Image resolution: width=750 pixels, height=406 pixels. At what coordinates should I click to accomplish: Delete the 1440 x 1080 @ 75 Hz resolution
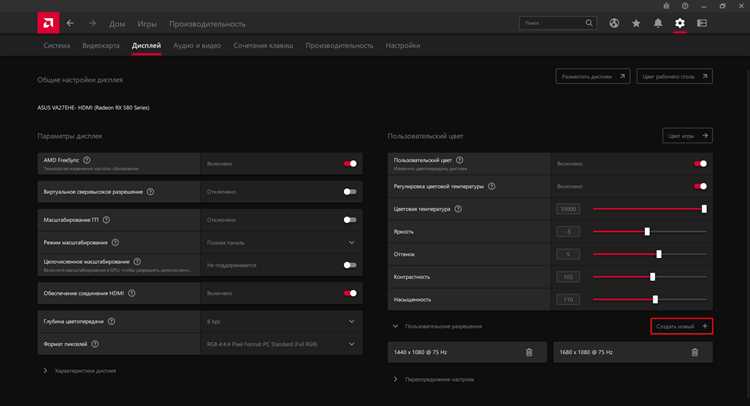coord(529,352)
